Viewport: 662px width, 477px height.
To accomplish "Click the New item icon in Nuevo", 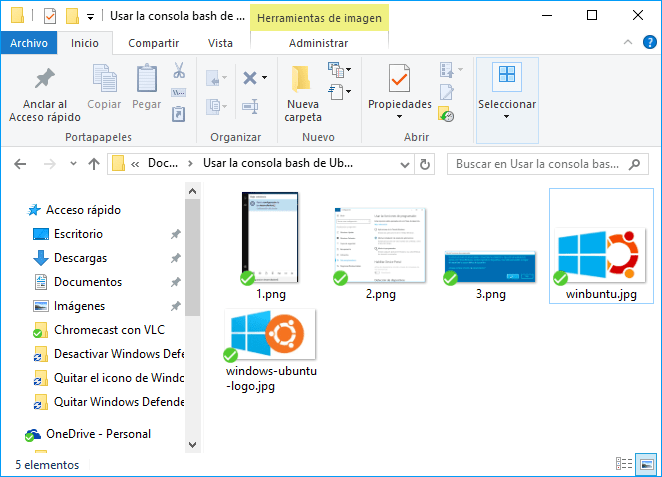I will pos(336,70).
